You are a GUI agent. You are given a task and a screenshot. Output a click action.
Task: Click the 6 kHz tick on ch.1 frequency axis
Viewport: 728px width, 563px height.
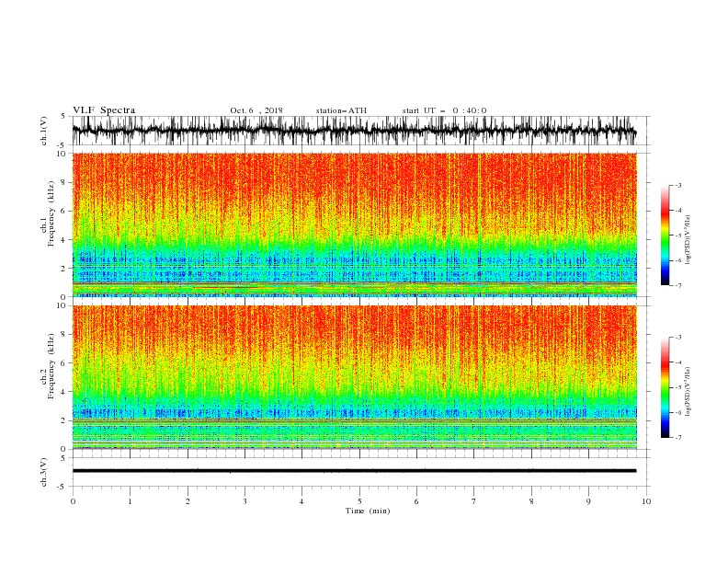[64, 212]
